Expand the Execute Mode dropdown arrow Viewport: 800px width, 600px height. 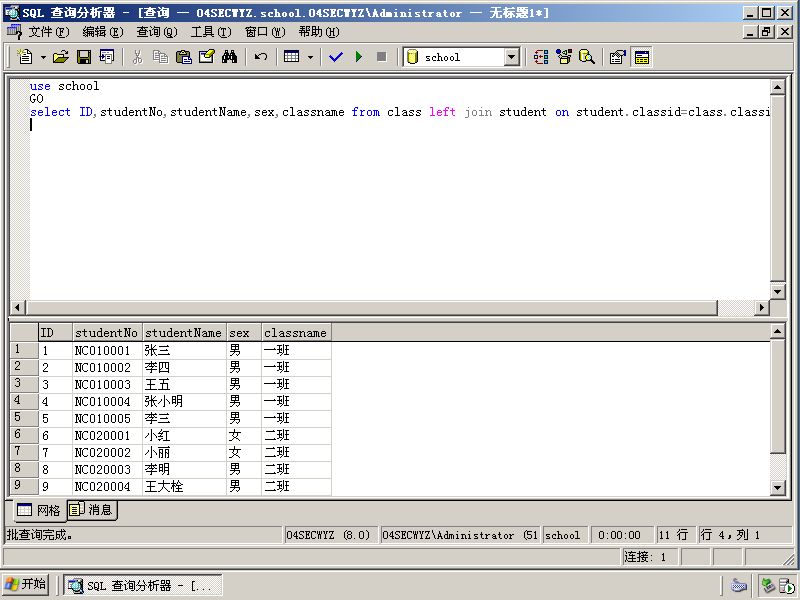point(310,57)
